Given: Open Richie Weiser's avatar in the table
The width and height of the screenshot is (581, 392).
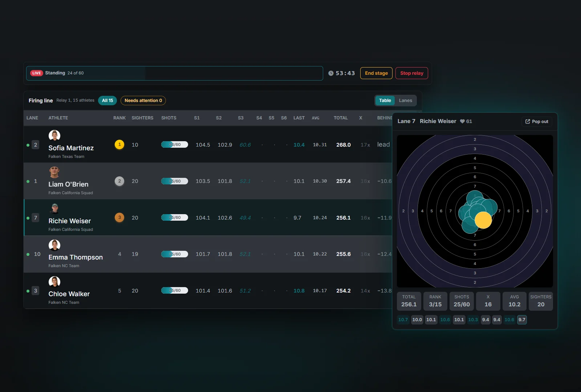Looking at the screenshot, I should click(x=54, y=209).
